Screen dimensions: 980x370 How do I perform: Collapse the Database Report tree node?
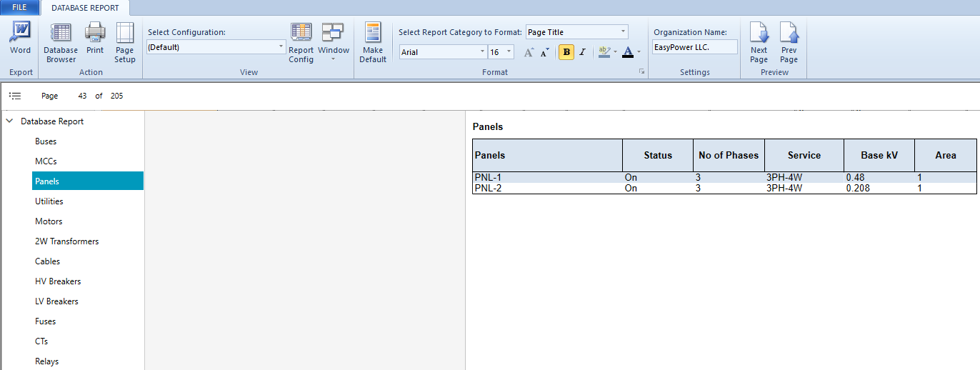coord(9,121)
